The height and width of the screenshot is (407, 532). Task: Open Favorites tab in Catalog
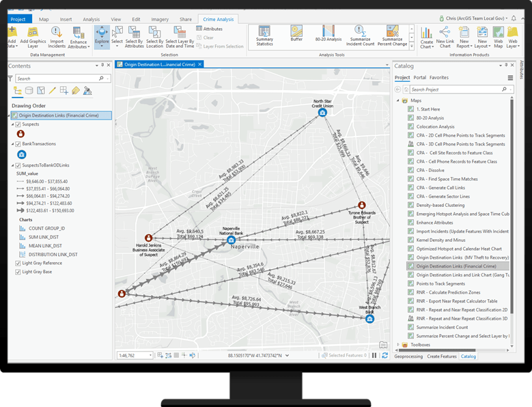click(438, 78)
